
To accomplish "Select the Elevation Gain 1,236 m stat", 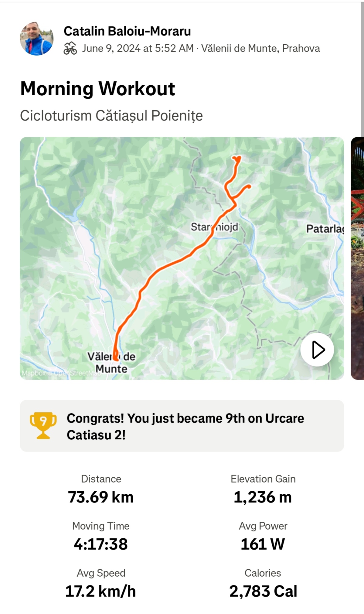I will 263,497.
